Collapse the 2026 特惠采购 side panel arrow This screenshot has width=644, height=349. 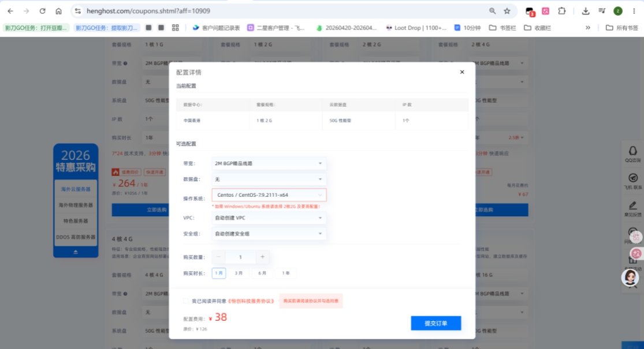(76, 252)
